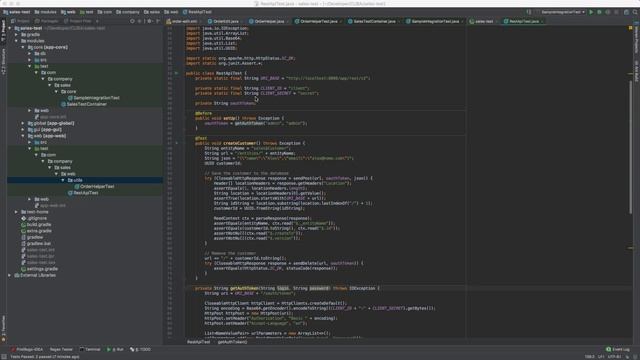The height and width of the screenshot is (360, 640).
Task: Select OrderHelperTest in the project tree
Action: (x=94, y=187)
